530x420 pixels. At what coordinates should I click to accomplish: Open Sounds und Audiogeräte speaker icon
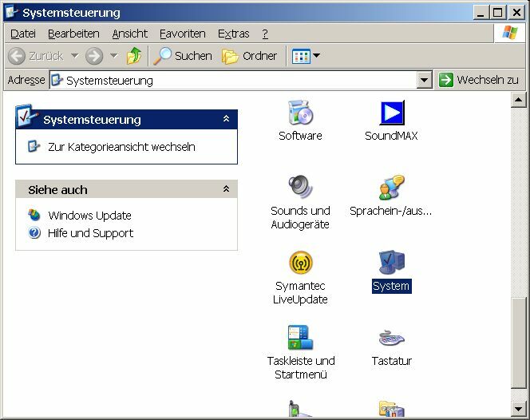pyautogui.click(x=300, y=187)
